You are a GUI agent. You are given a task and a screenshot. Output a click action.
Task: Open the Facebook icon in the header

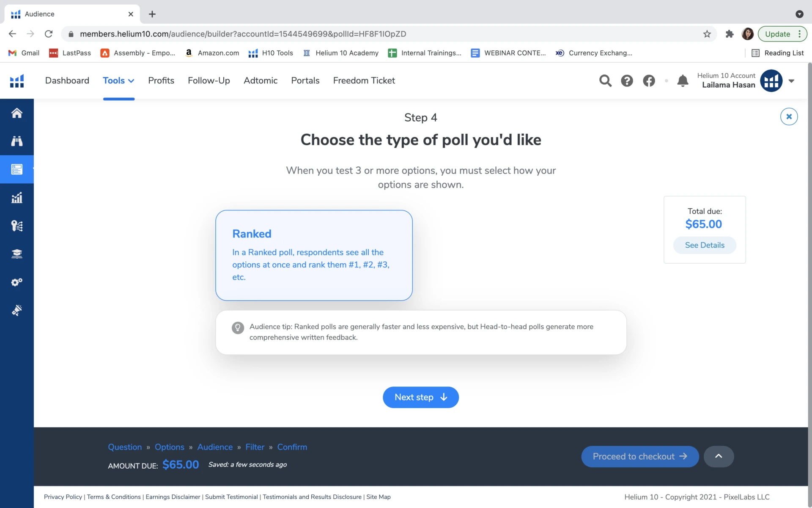coord(649,80)
